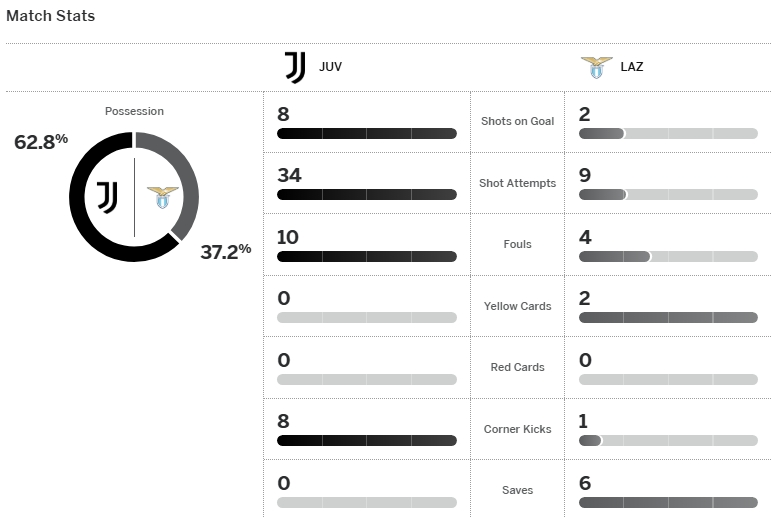
Task: Click the Lazio Fouls bar
Action: (667, 257)
